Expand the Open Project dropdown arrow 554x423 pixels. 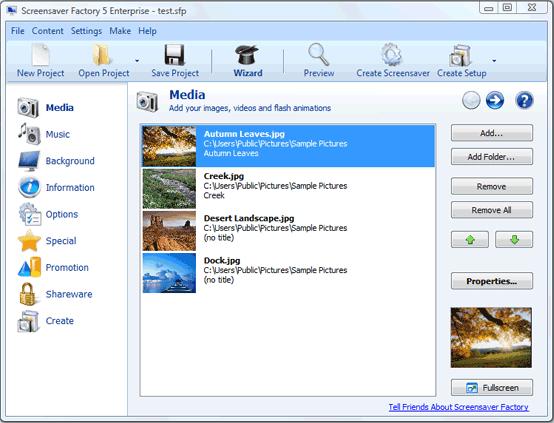[x=137, y=61]
